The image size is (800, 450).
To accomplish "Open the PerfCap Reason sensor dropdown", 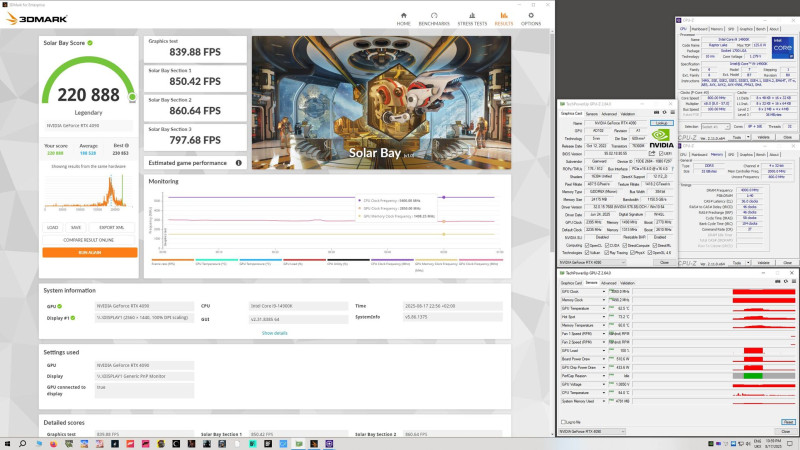I will [604, 376].
